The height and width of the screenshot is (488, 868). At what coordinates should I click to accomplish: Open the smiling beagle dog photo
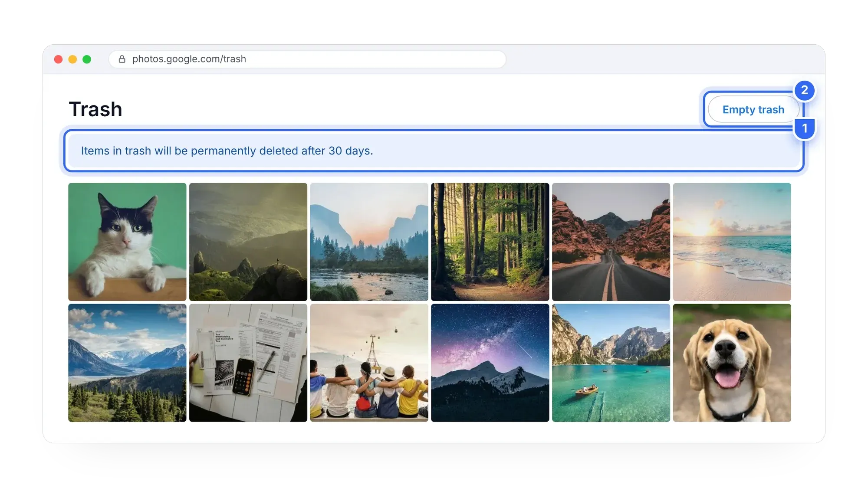tap(732, 363)
